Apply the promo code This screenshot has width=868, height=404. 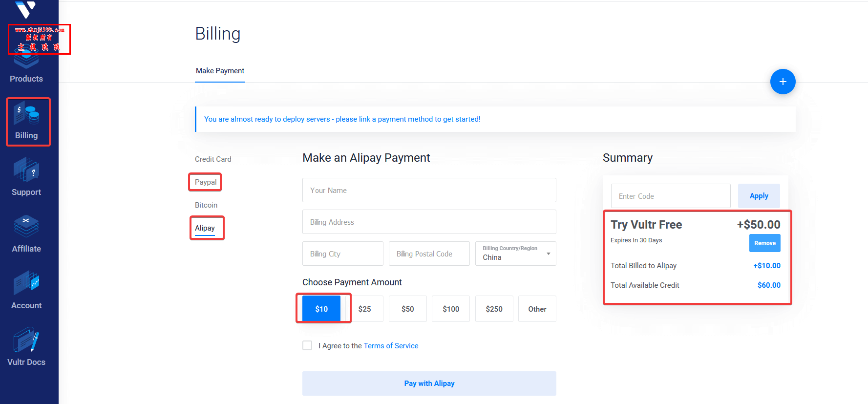[x=759, y=196]
